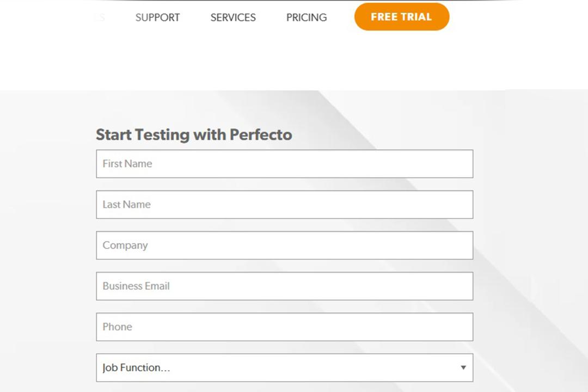Expand the Job Function combo box
The width and height of the screenshot is (588, 392).
pos(285,367)
